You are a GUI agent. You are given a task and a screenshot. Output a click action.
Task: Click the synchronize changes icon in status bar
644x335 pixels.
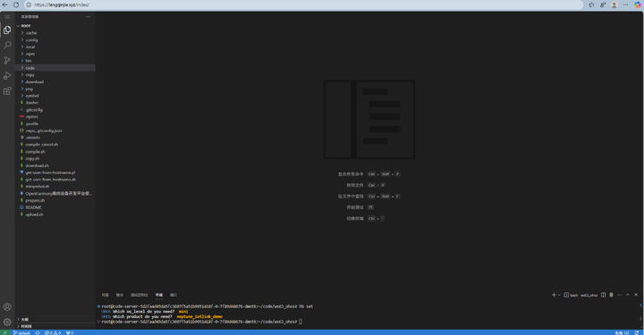click(38, 332)
